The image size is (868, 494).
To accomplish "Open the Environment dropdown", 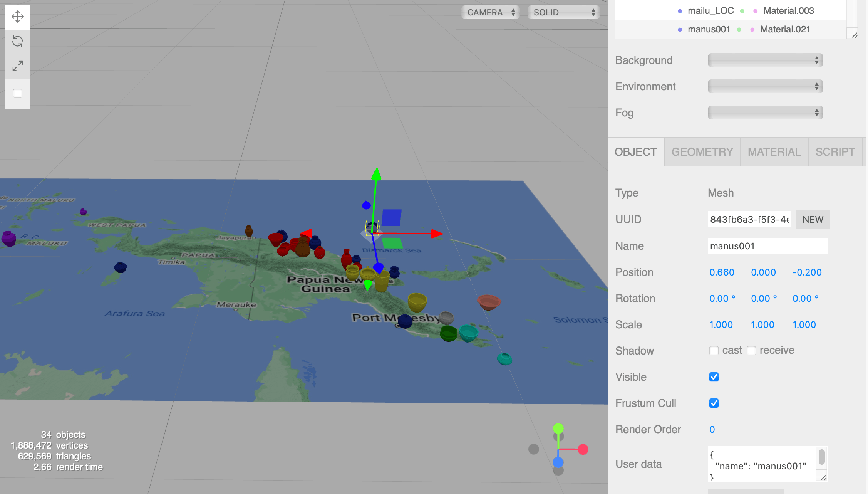I will [765, 86].
